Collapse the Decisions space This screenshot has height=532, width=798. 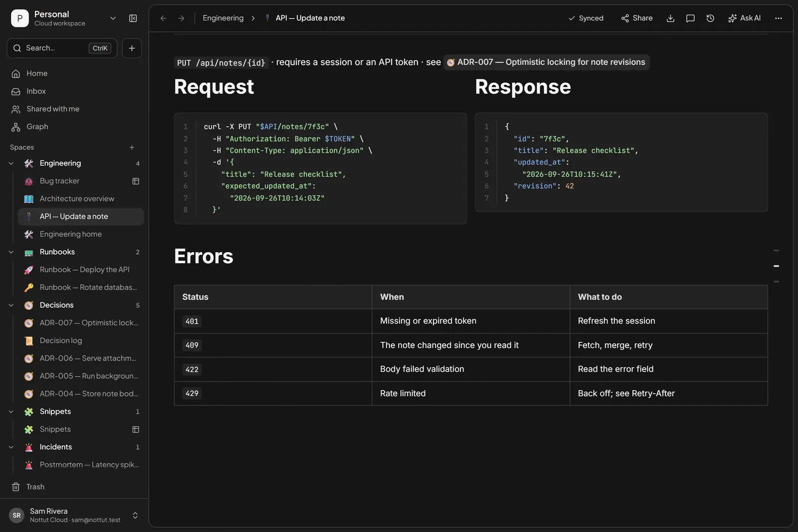pyautogui.click(x=11, y=305)
